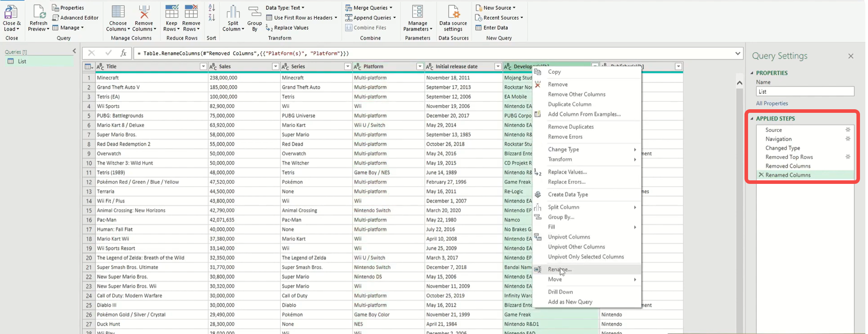Select the "Grand Theft Auto V" title cell

[151, 87]
